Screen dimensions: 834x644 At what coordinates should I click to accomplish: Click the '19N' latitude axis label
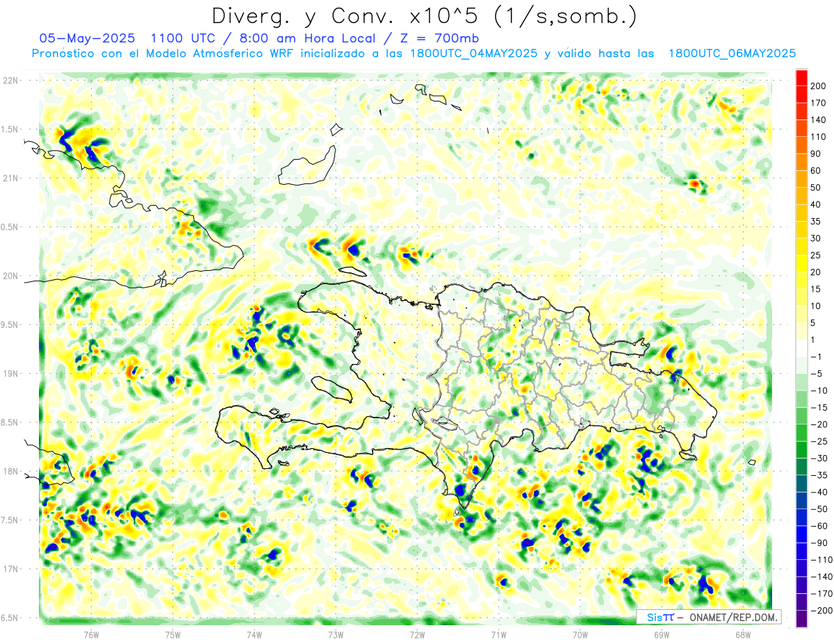tap(10, 374)
